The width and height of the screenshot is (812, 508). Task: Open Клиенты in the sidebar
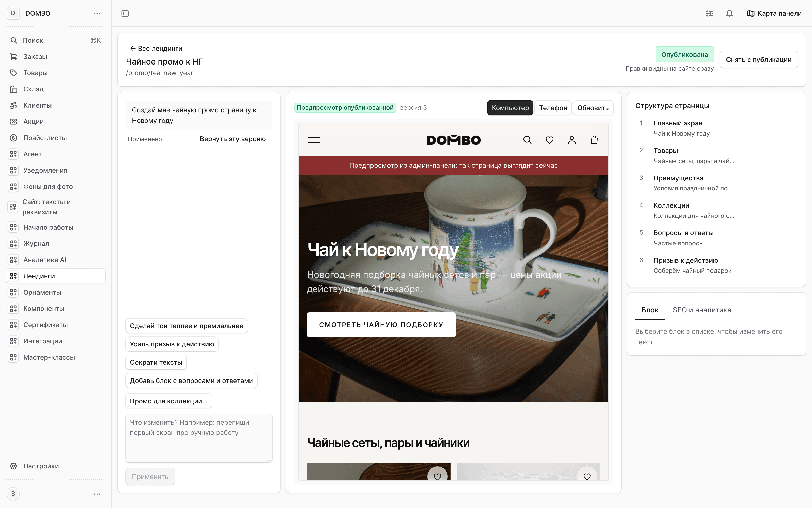point(56,105)
